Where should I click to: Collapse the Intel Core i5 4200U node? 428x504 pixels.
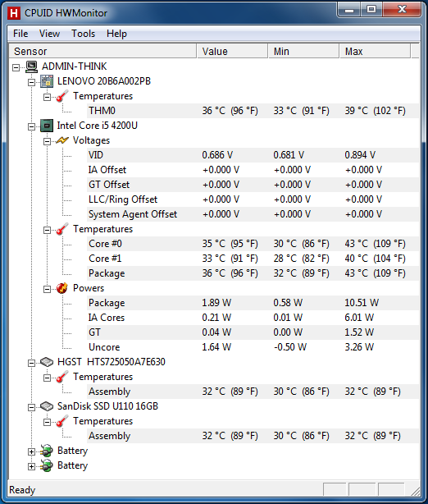click(31, 126)
